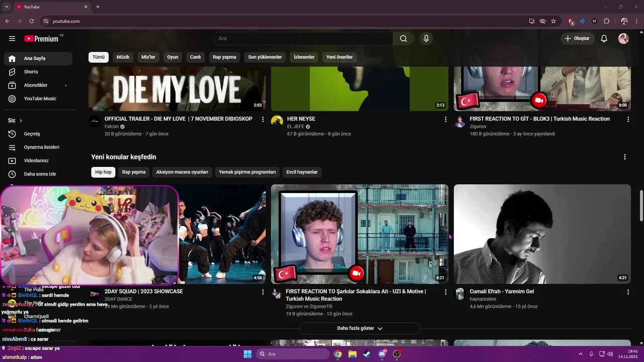Select the Oyun filter chip

point(173,57)
